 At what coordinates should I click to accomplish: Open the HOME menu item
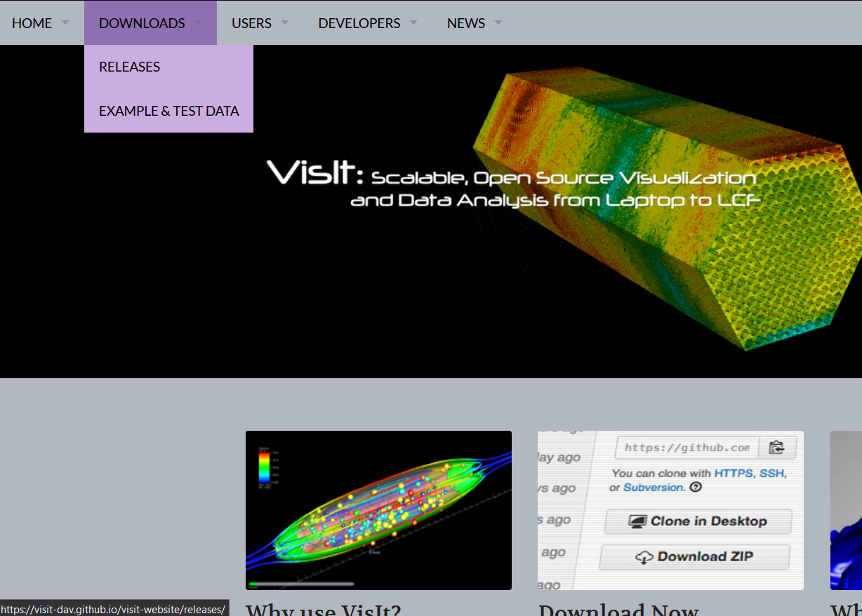[x=32, y=23]
